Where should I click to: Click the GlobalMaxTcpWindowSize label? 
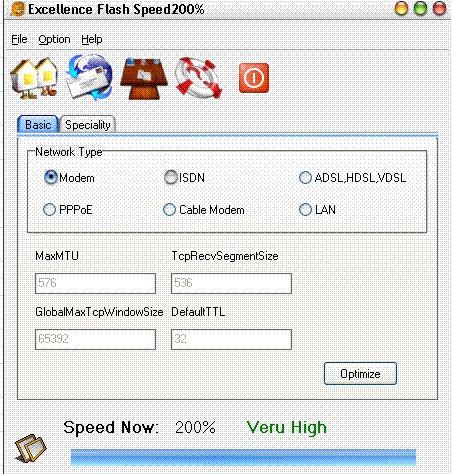coord(99,312)
